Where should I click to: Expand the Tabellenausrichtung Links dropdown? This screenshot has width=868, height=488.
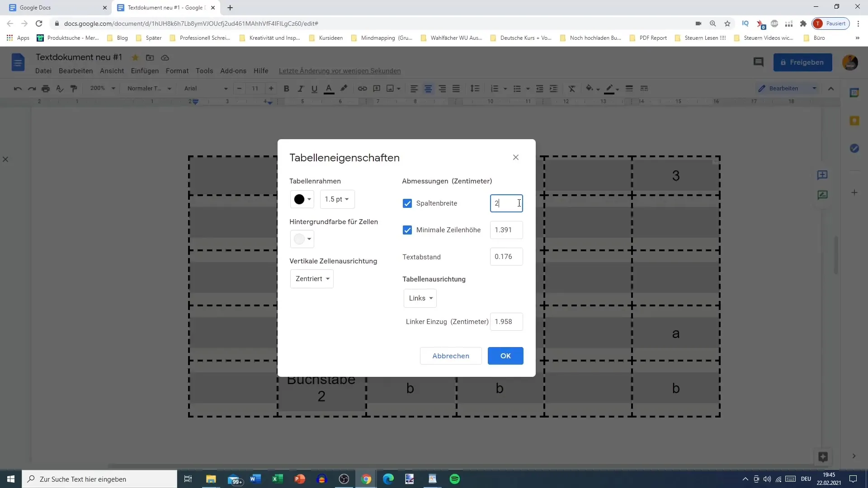(420, 298)
